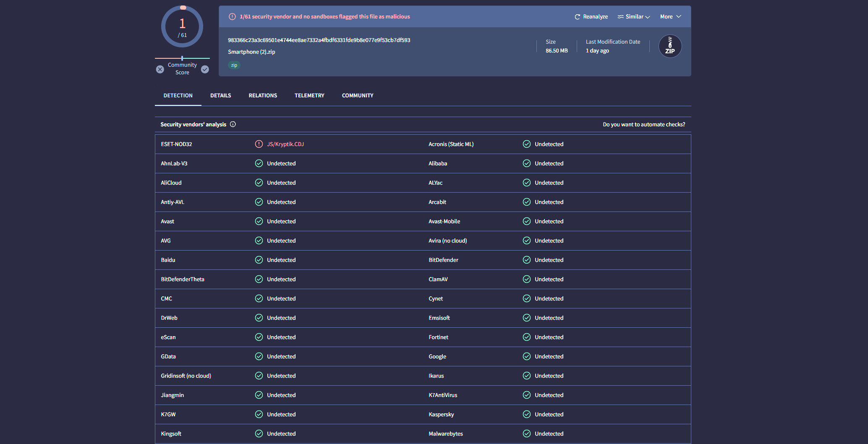The width and height of the screenshot is (868, 444).
Task: Click the Avira (no cloud) undetected check icon
Action: point(527,240)
